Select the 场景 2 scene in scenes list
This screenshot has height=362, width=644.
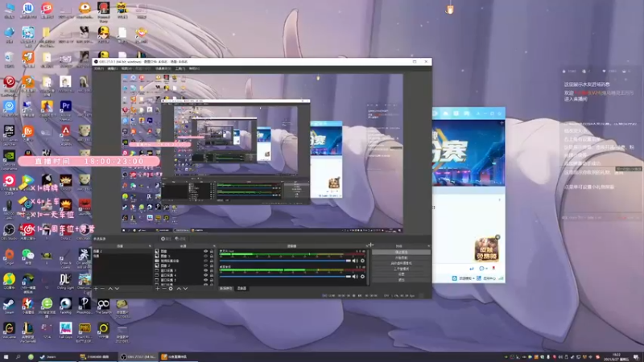(122, 251)
